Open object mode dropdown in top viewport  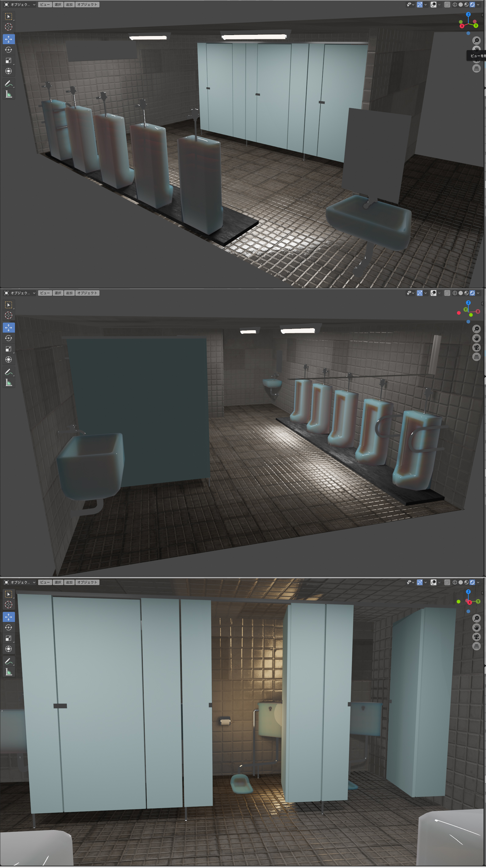point(20,5)
